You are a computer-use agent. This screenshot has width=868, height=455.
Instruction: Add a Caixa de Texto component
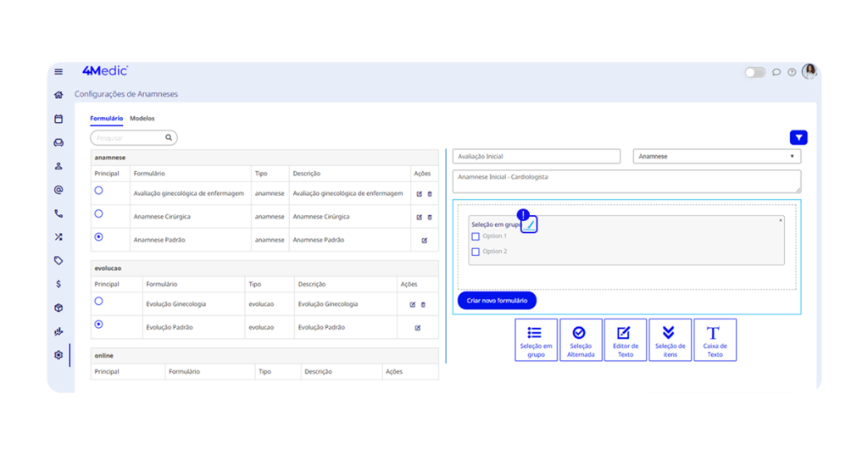point(715,340)
